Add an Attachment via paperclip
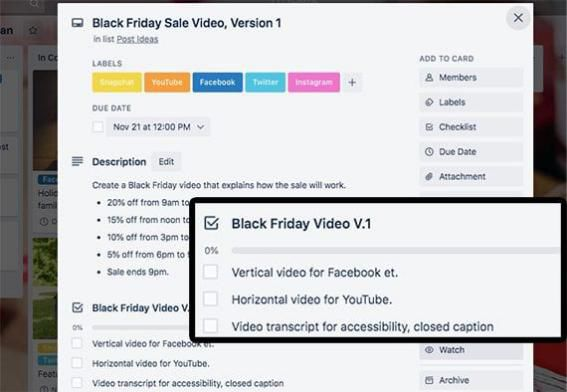Viewport: 567px width, 392px height. [471, 176]
